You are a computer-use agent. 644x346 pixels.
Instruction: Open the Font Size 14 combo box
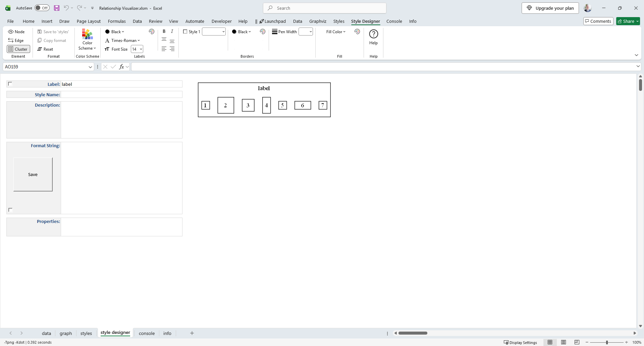coord(137,49)
